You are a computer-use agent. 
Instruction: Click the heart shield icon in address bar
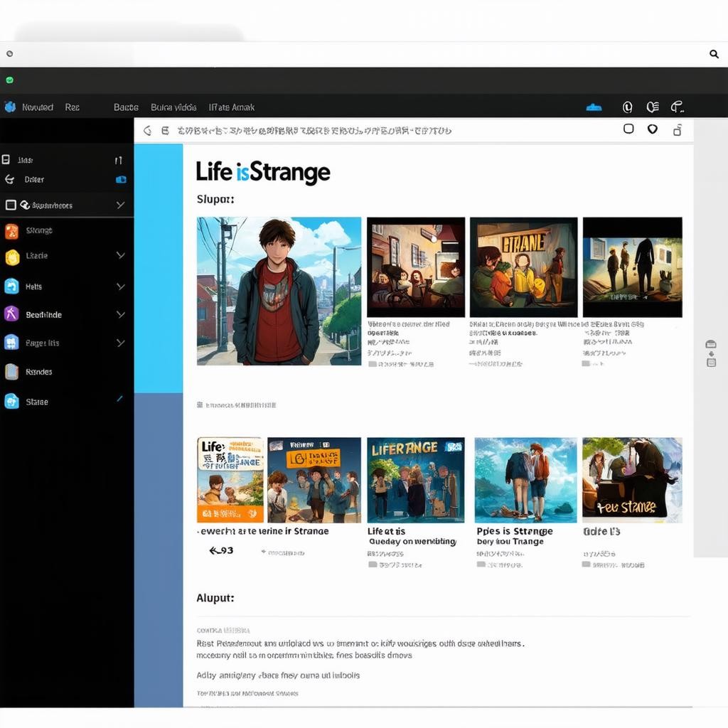[x=652, y=129]
